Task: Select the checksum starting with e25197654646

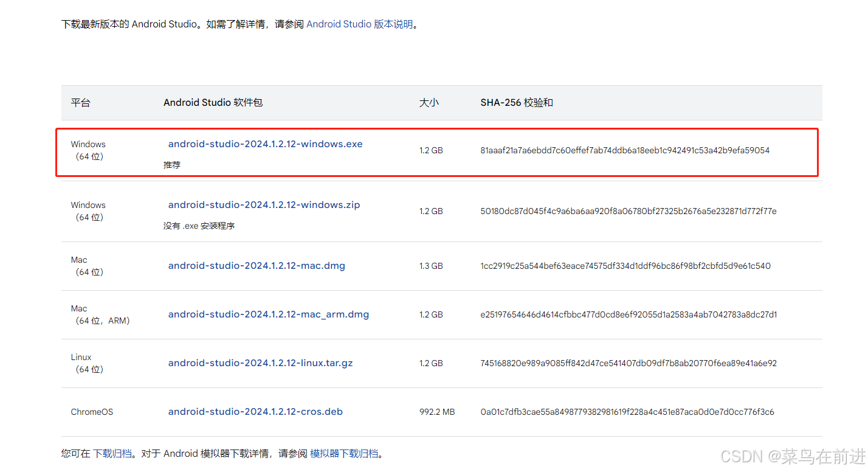Action: click(x=629, y=314)
